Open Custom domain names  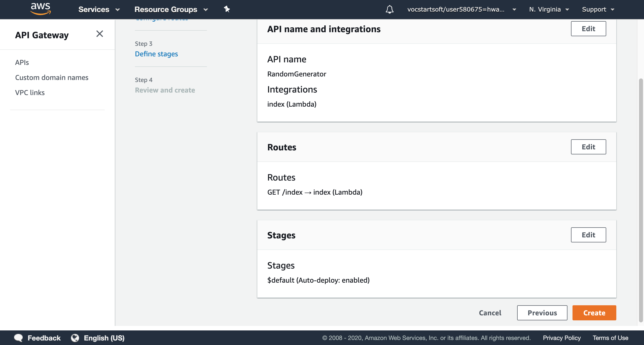[52, 77]
